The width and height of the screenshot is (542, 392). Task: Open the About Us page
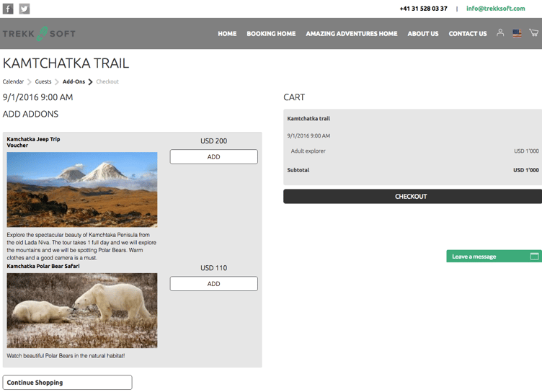(x=422, y=34)
